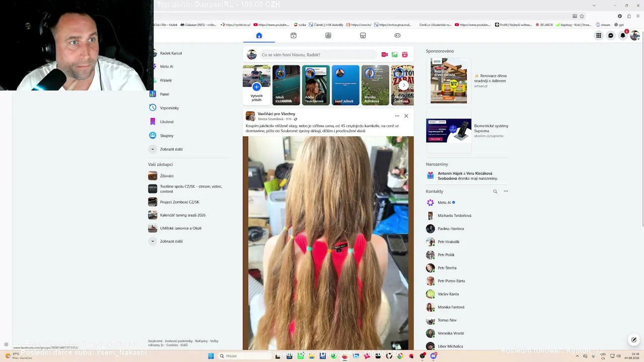Image resolution: width=644 pixels, height=362 pixels.
Task: Show next stories with the arrow
Action: coord(404,85)
